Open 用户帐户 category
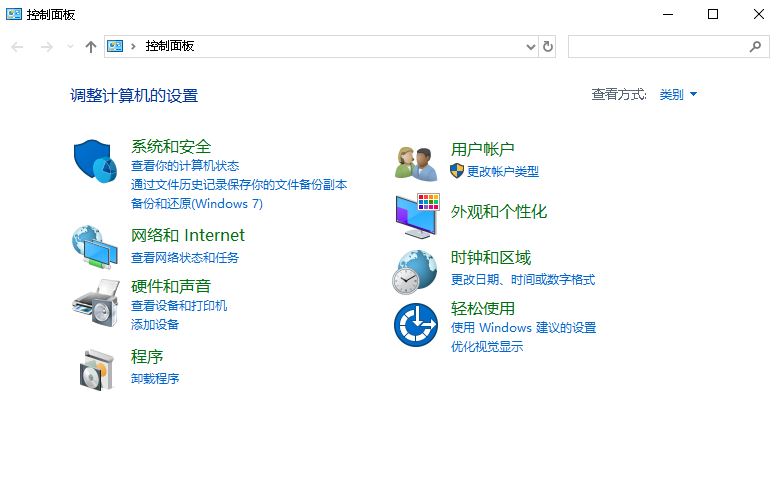 coord(483,149)
